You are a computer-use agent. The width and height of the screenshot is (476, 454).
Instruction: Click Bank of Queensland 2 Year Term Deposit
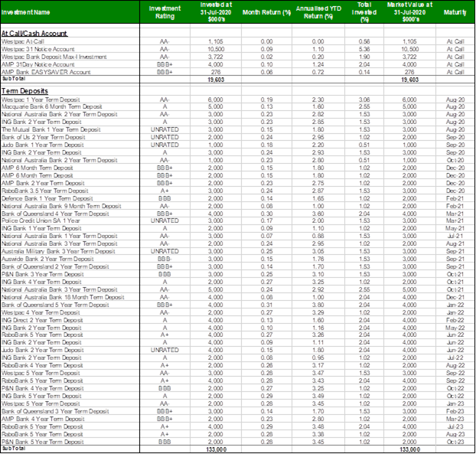[x=55, y=266]
